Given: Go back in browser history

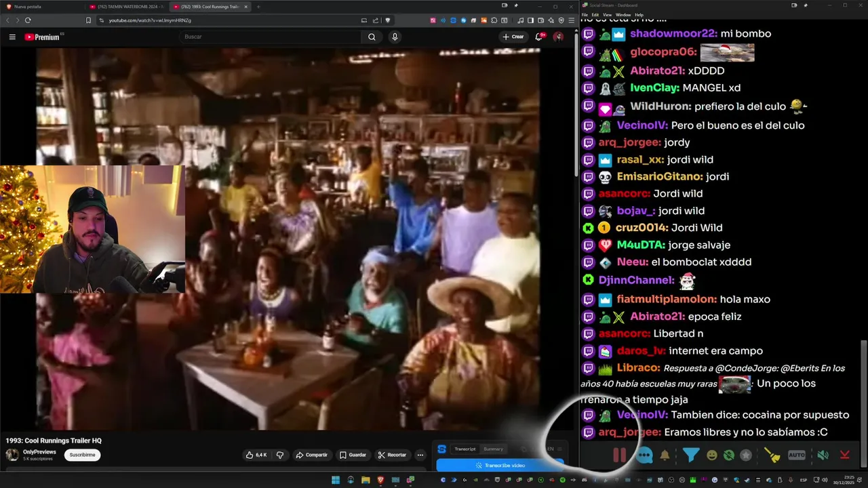Looking at the screenshot, I should pyautogui.click(x=7, y=20).
